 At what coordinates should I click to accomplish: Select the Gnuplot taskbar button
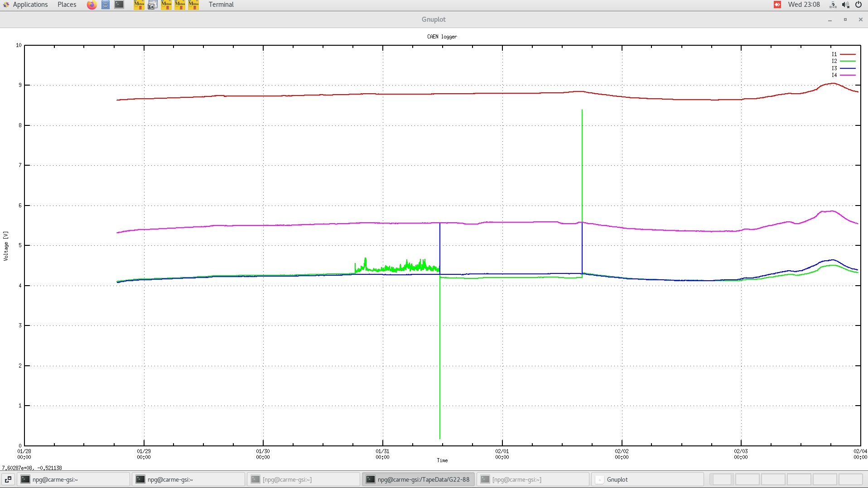click(x=647, y=479)
